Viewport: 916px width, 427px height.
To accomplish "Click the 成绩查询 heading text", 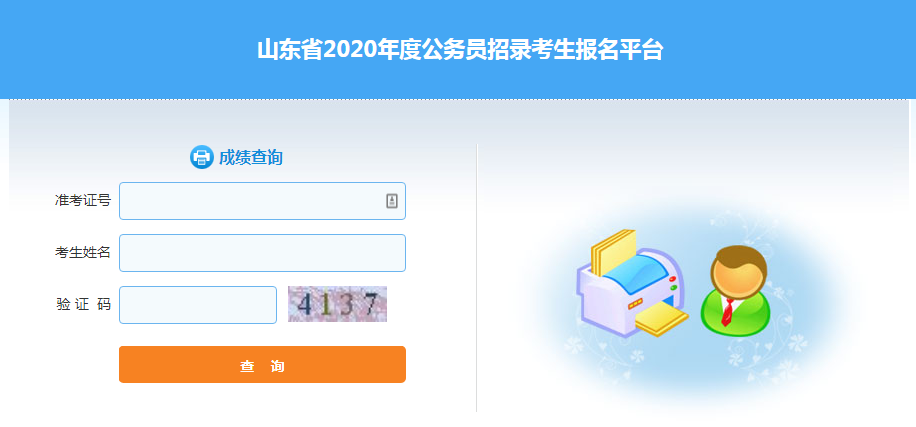I will [x=251, y=158].
